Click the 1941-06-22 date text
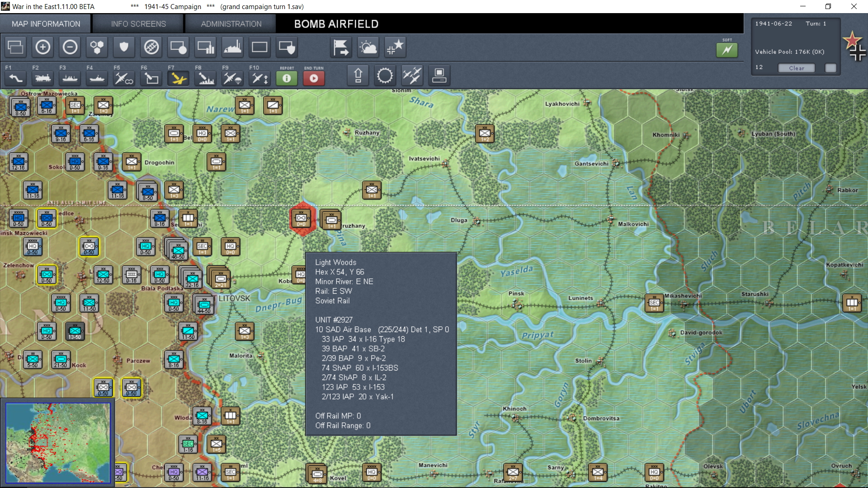Image resolution: width=868 pixels, height=488 pixels. coord(774,23)
